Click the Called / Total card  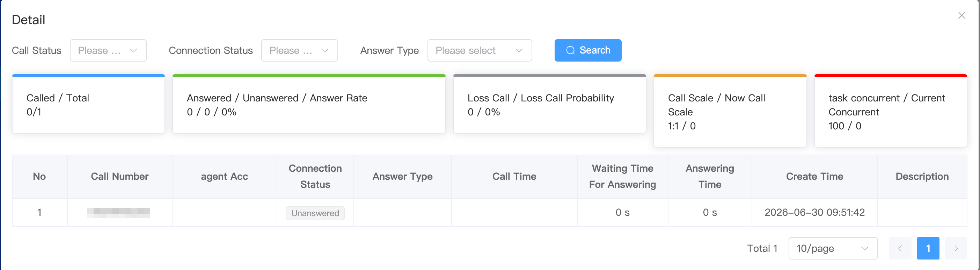pos(88,104)
